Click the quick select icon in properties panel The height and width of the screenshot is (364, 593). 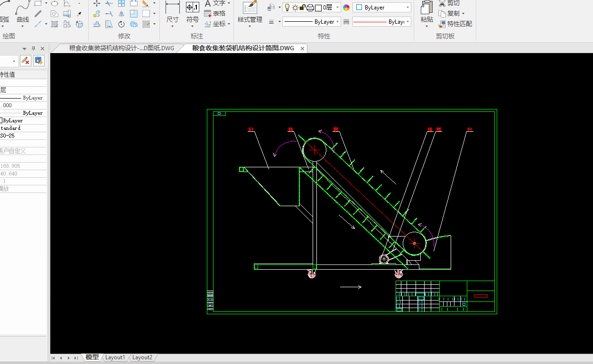pyautogui.click(x=38, y=61)
